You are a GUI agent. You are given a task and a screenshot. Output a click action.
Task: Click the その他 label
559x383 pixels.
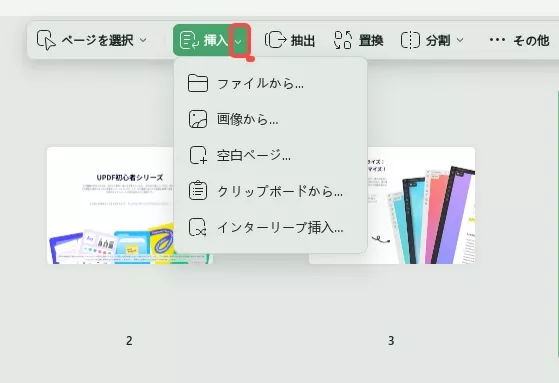click(x=531, y=40)
